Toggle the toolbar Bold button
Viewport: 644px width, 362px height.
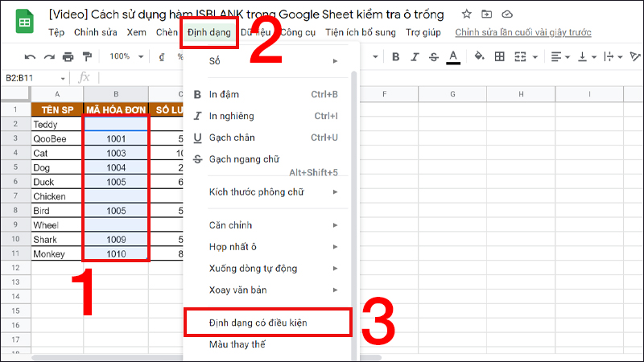[x=395, y=56]
